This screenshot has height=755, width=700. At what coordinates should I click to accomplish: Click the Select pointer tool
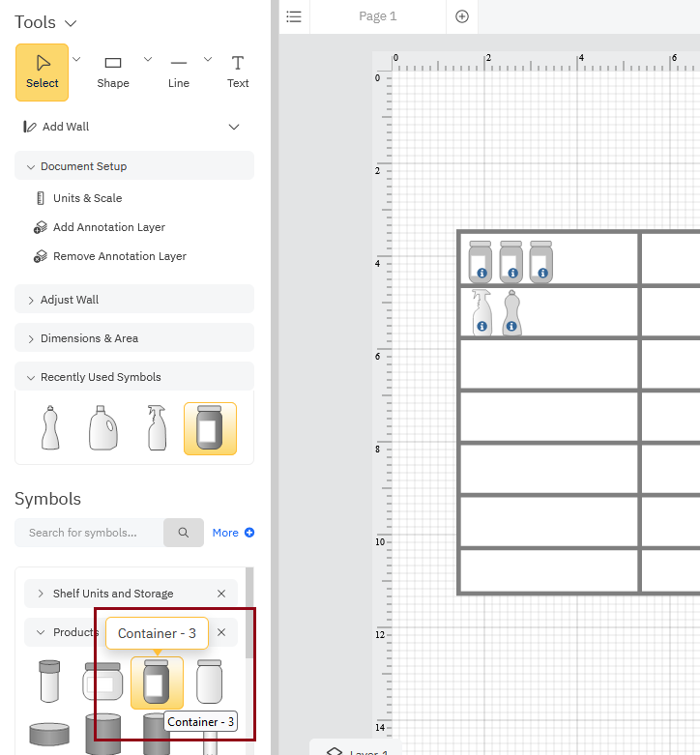(x=43, y=72)
